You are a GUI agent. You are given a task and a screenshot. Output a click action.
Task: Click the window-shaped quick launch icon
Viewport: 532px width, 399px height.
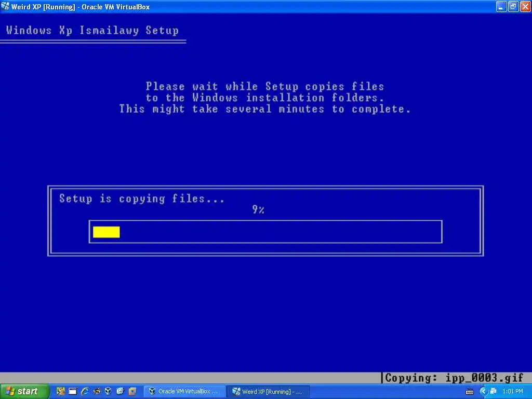(73, 392)
